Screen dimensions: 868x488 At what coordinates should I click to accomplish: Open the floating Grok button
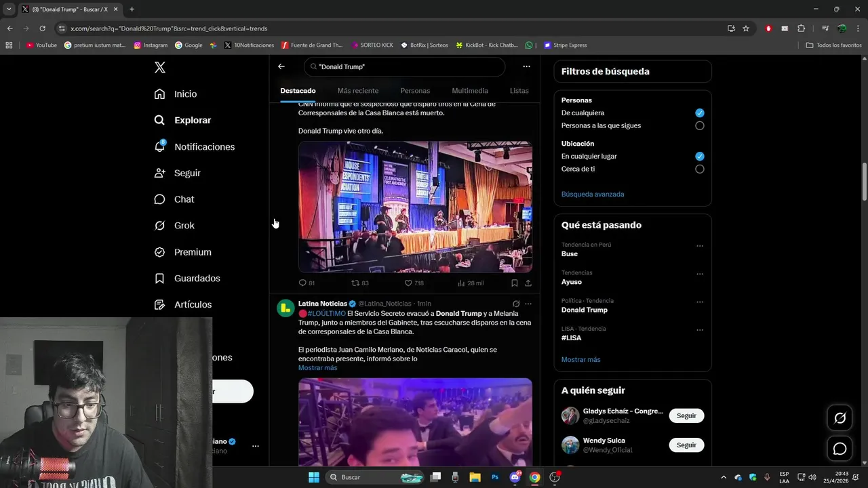(840, 418)
